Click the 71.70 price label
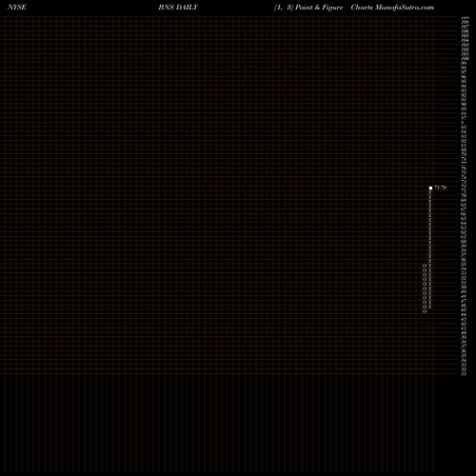The image size is (476, 476). 441,188
